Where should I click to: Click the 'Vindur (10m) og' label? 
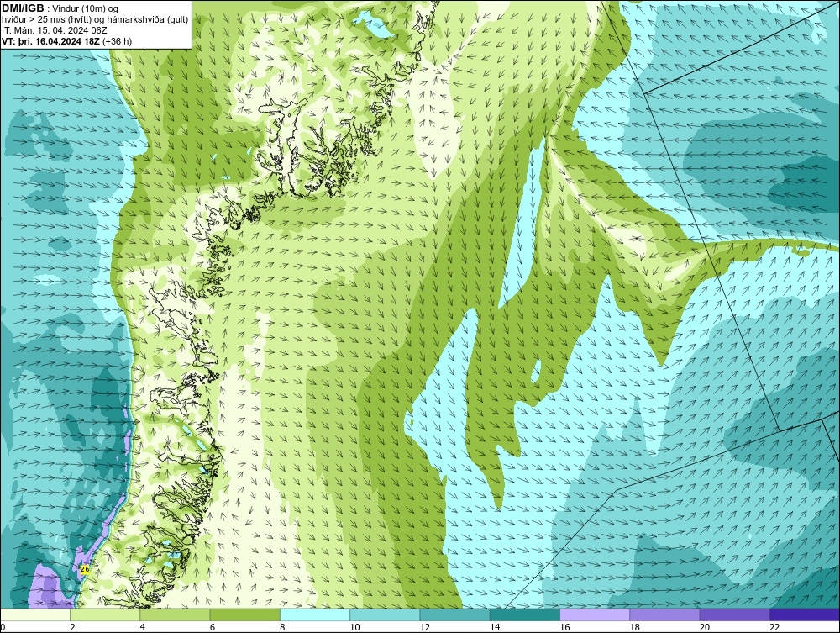coord(87,8)
